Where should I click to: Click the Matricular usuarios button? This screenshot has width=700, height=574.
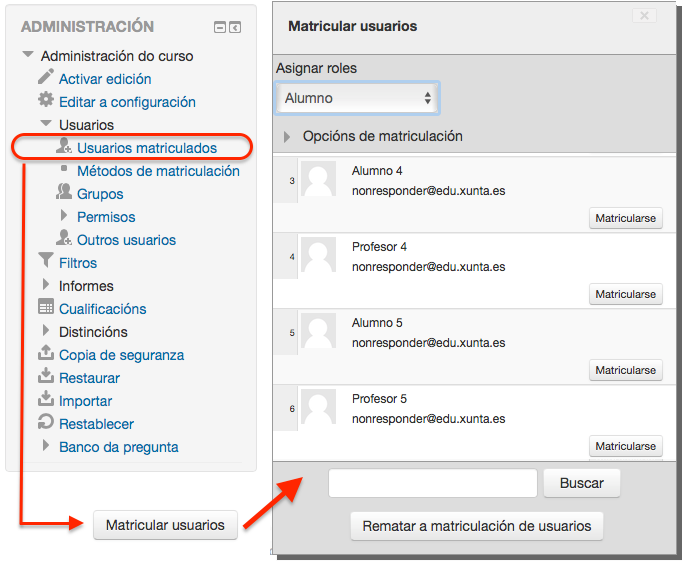pos(165,525)
